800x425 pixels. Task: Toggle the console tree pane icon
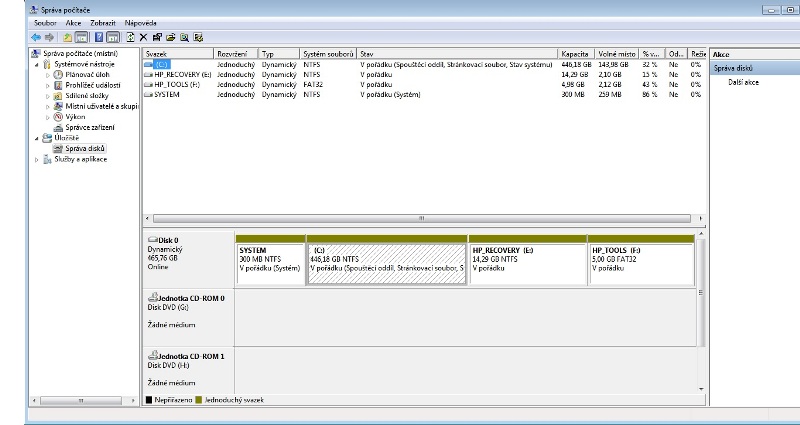pos(81,37)
